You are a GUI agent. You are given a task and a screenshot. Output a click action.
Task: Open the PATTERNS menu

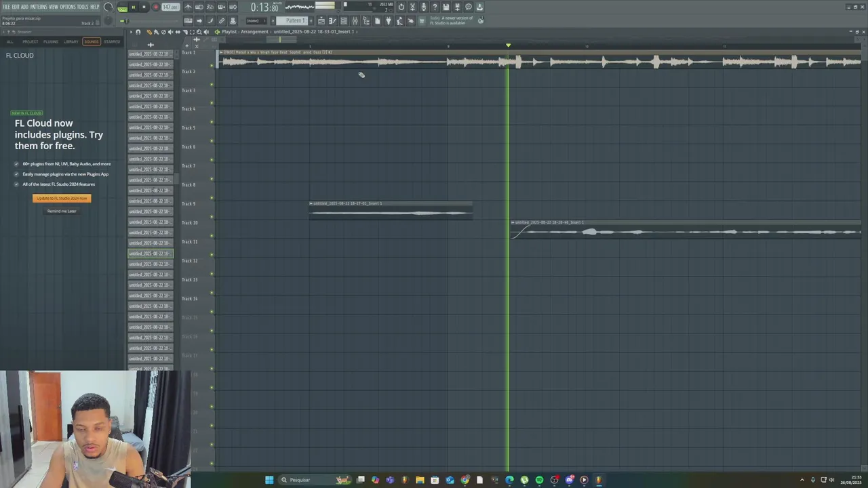[x=39, y=7]
